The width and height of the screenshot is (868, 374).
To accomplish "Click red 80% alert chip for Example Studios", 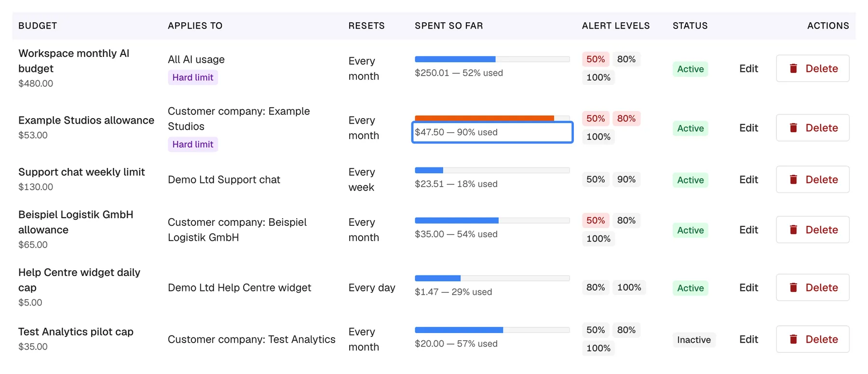I will click(626, 119).
